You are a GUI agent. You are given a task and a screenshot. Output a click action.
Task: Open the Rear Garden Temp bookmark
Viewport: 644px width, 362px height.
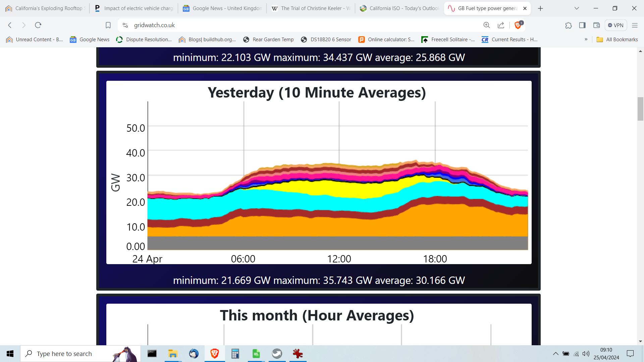pos(268,40)
